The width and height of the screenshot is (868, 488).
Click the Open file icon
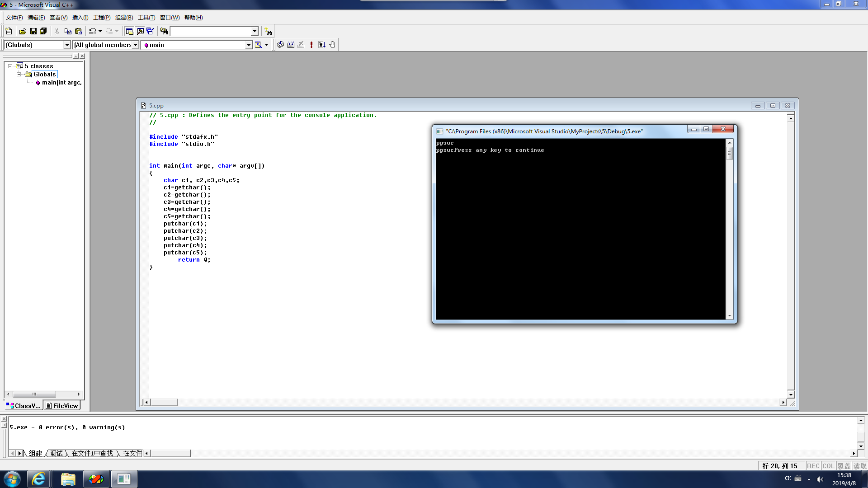[x=23, y=31]
